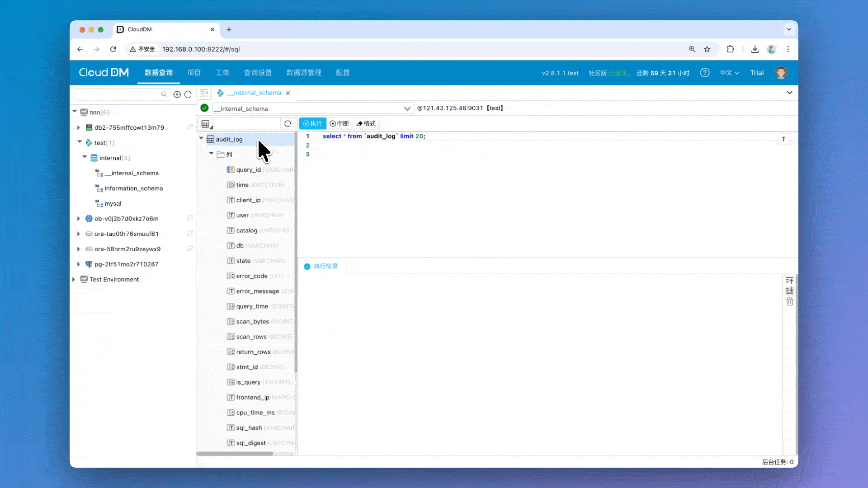
Task: Open the __internal_schema schema dropdown
Action: point(407,108)
